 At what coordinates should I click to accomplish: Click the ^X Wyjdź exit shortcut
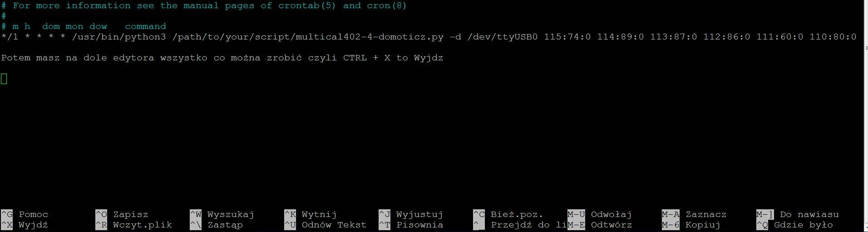pos(25,225)
